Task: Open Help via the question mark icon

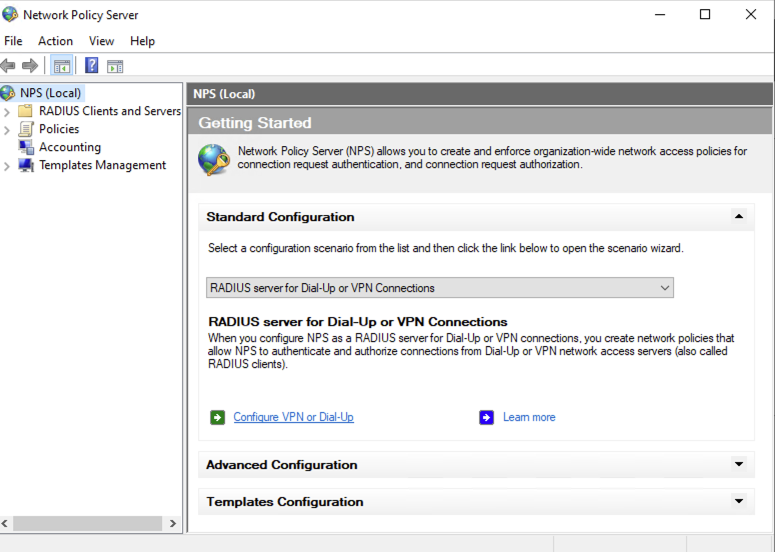Action: [x=91, y=66]
